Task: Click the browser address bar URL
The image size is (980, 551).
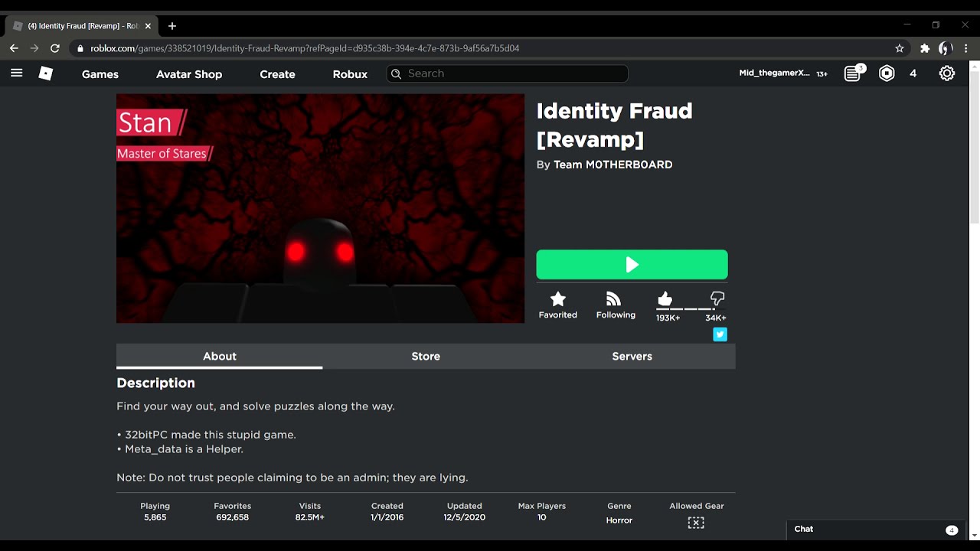Action: pyautogui.click(x=305, y=48)
